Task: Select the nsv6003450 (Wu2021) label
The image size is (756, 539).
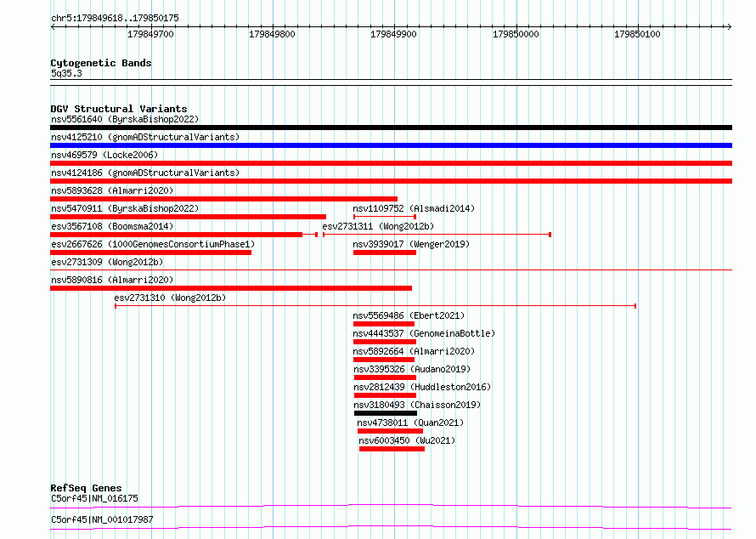Action: [x=407, y=440]
